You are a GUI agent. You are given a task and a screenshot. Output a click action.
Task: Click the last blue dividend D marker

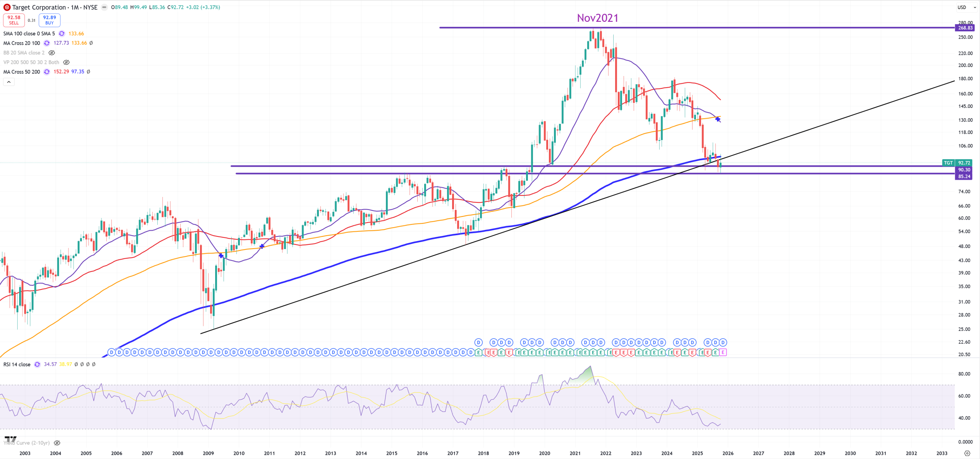(723, 343)
